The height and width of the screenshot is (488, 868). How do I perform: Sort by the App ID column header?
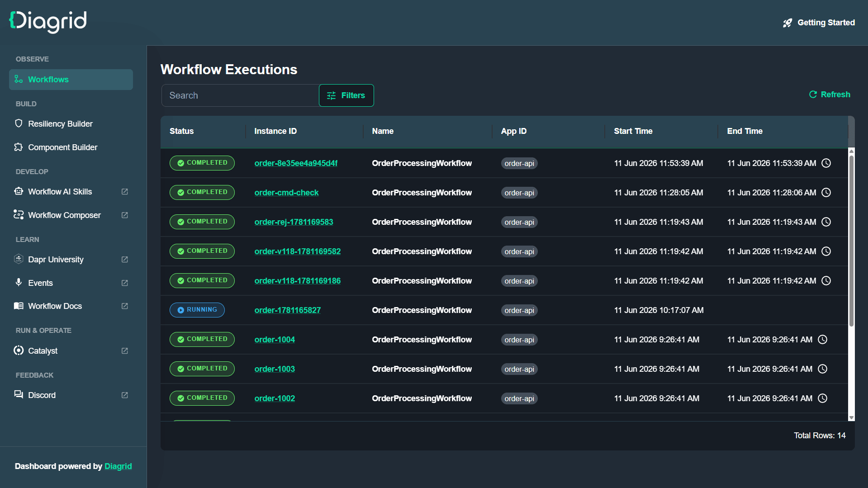[513, 131]
